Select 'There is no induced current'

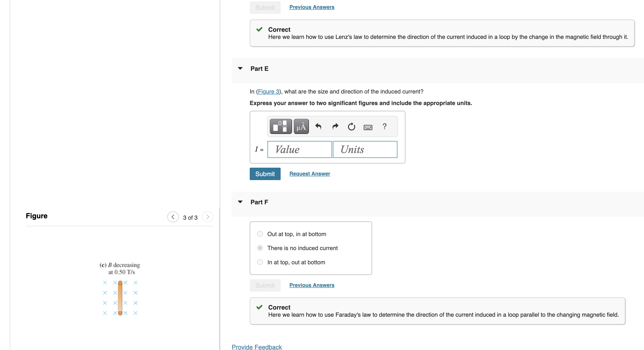point(260,248)
